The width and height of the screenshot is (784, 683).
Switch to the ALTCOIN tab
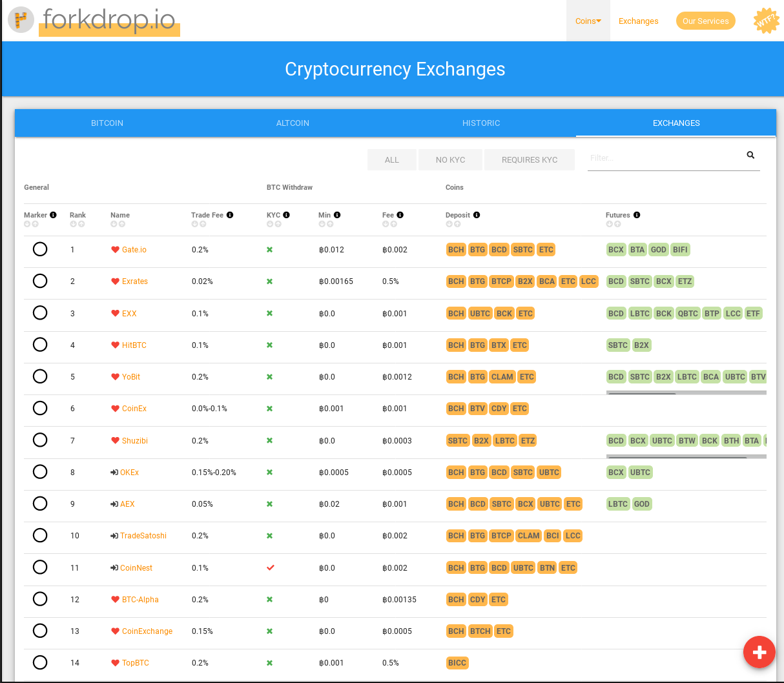[x=293, y=123]
